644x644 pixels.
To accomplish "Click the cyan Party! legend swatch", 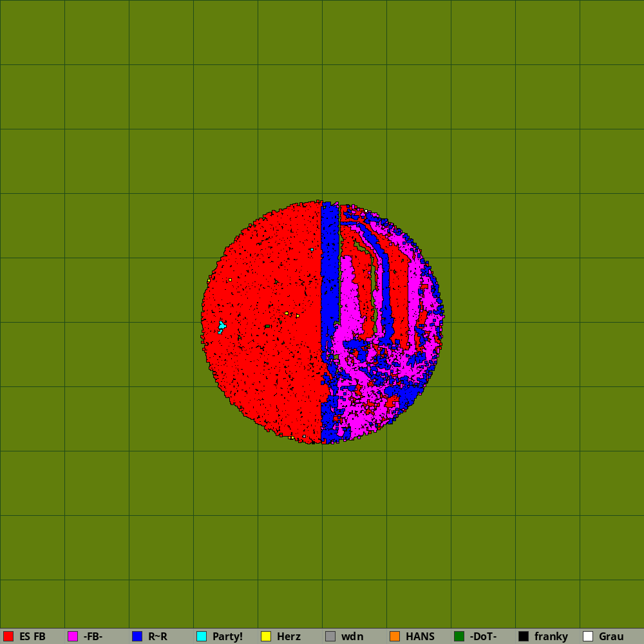I will click(x=202, y=636).
